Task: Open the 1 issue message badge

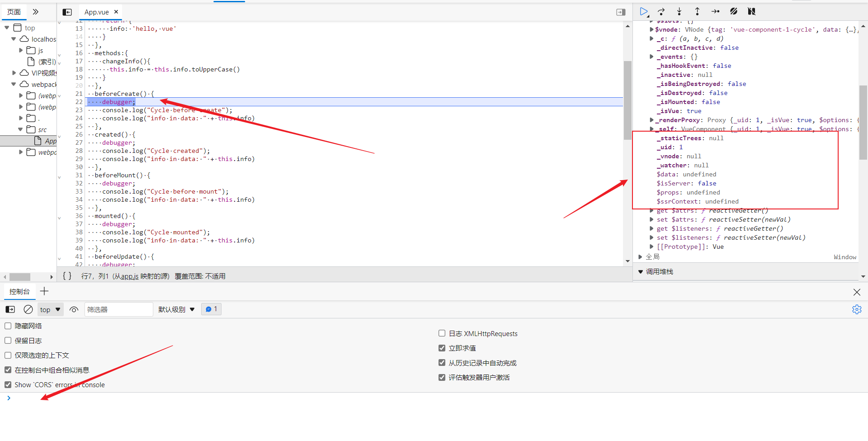Action: click(x=211, y=309)
